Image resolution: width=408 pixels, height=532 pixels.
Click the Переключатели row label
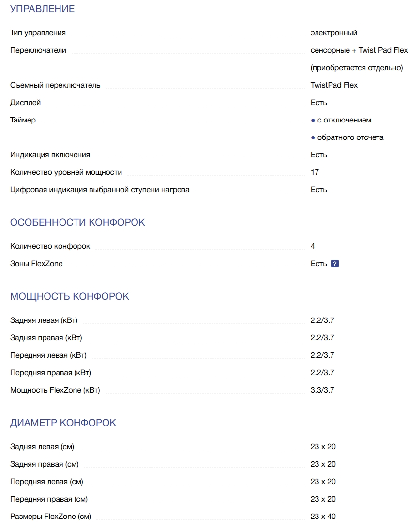click(38, 50)
